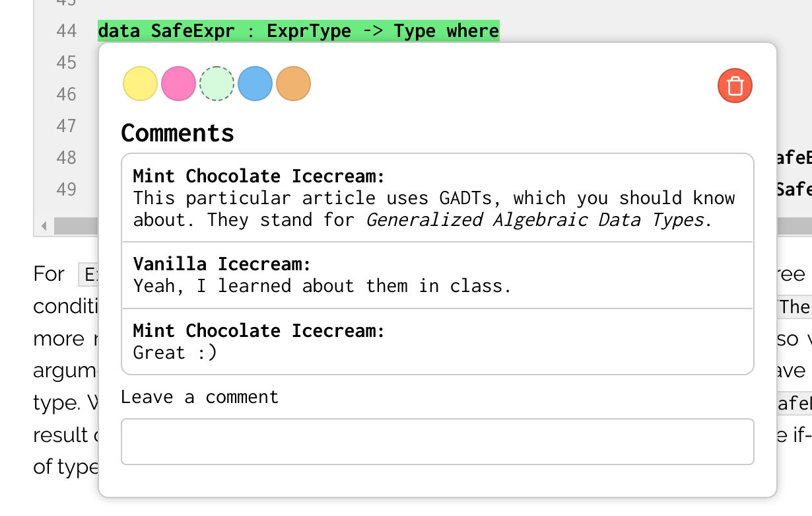The height and width of the screenshot is (516, 812).
Task: Select the dashed-outline green color circle
Action: coord(217,84)
